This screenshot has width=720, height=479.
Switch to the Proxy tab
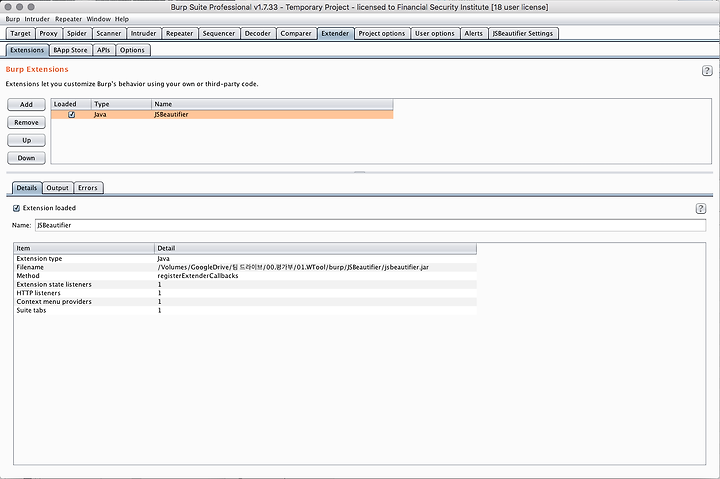tap(49, 34)
